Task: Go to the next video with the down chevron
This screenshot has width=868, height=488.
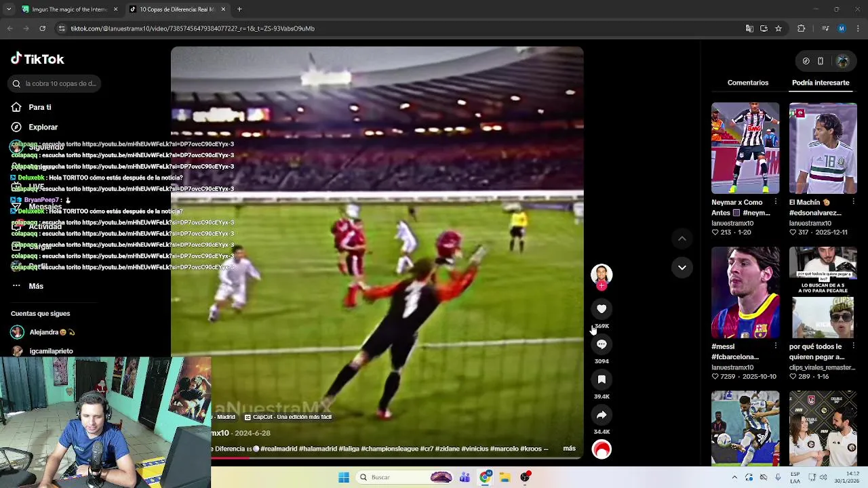Action: [x=682, y=268]
